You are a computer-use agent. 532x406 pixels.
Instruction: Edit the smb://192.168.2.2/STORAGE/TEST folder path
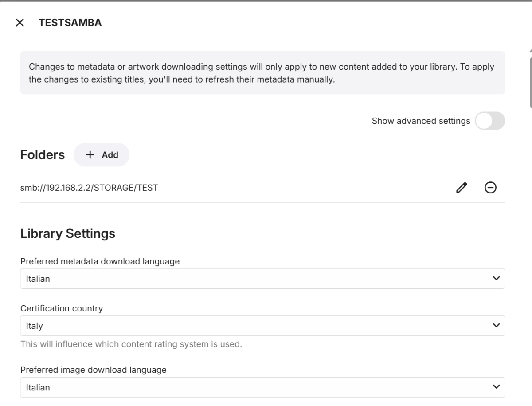coord(462,188)
